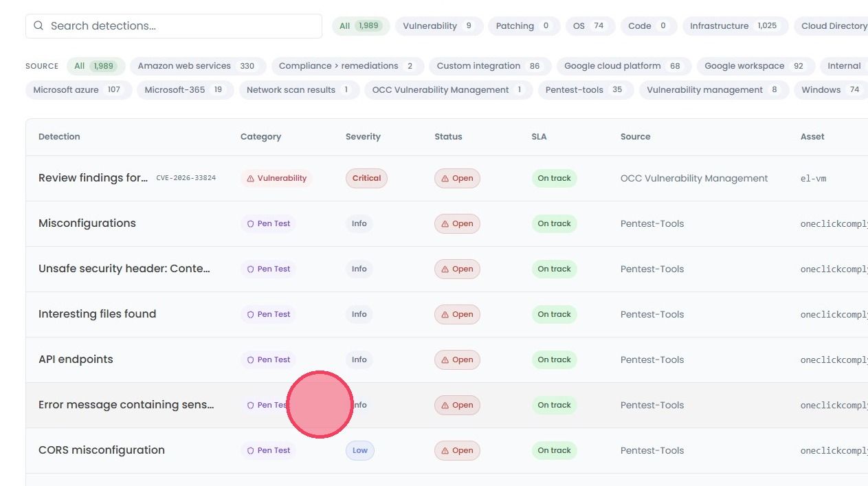Click Info severity in Unsafe security header row
This screenshot has width=868, height=486.
coord(359,269)
